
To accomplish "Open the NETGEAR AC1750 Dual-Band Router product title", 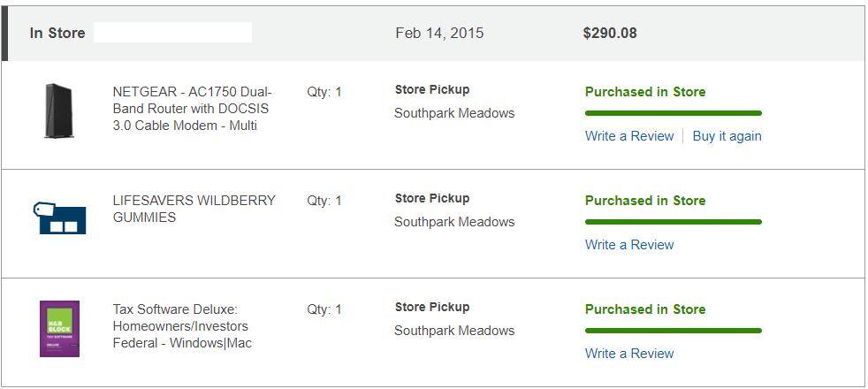I will (x=192, y=109).
